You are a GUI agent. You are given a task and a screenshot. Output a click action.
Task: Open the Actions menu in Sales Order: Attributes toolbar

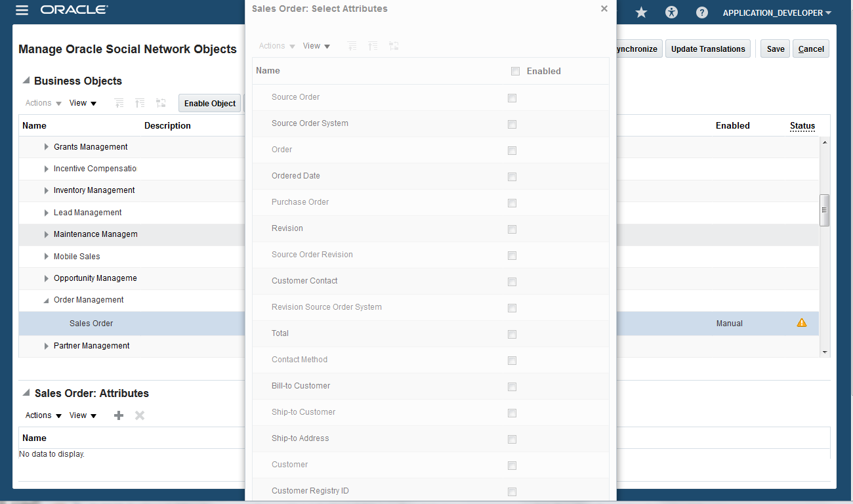coord(43,415)
